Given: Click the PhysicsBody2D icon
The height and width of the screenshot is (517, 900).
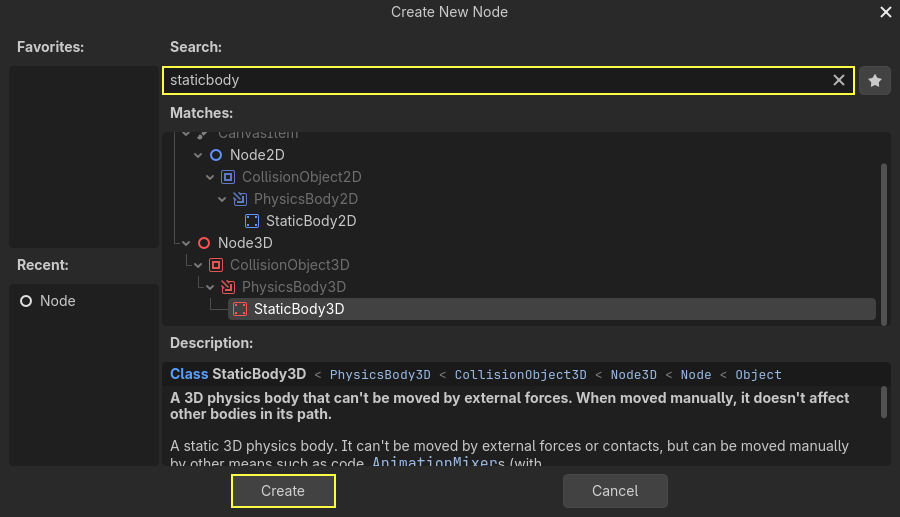Looking at the screenshot, I should (x=240, y=199).
